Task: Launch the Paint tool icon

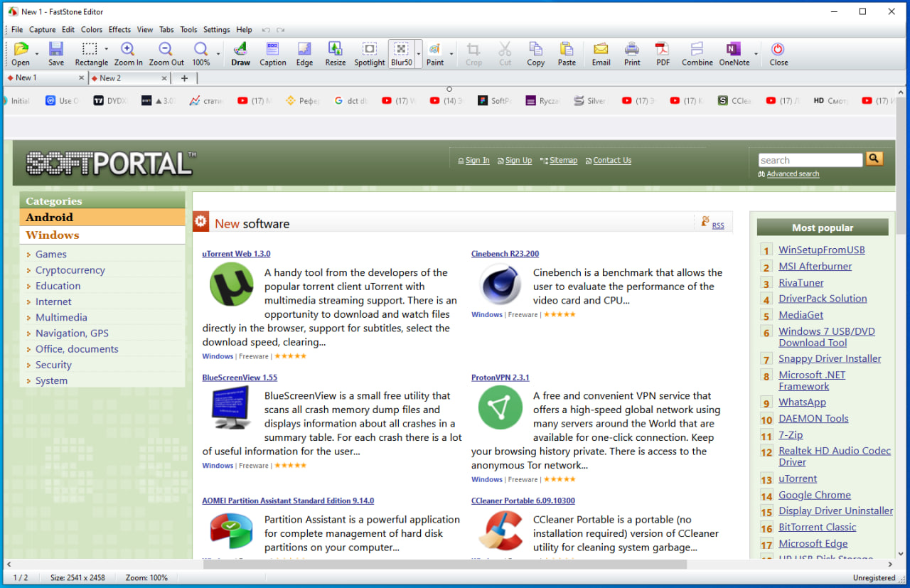Action: click(x=435, y=49)
